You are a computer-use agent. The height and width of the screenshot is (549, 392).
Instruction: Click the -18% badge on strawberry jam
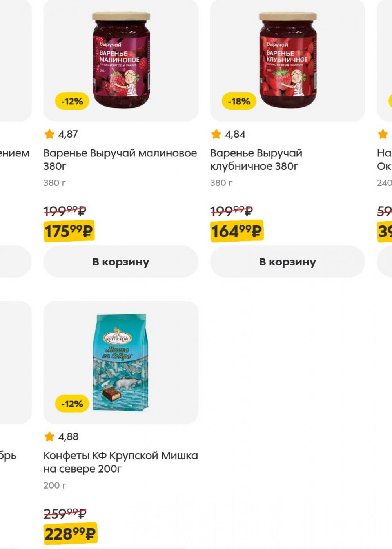(239, 101)
